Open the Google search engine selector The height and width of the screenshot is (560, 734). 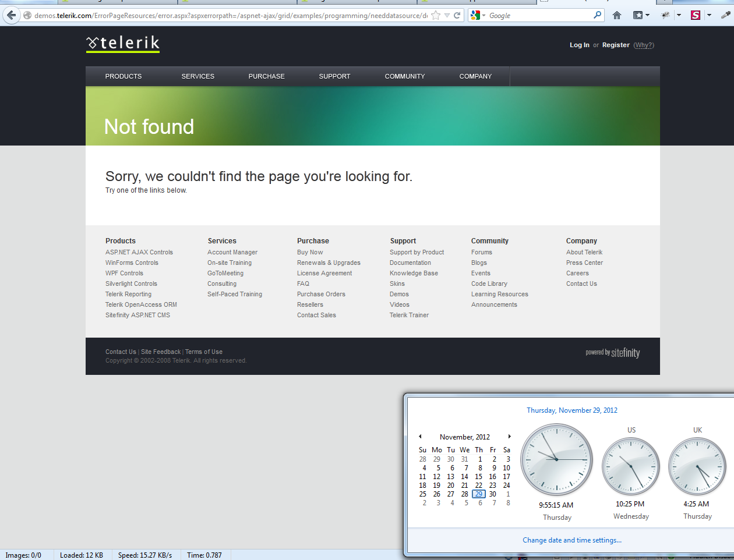tap(478, 16)
